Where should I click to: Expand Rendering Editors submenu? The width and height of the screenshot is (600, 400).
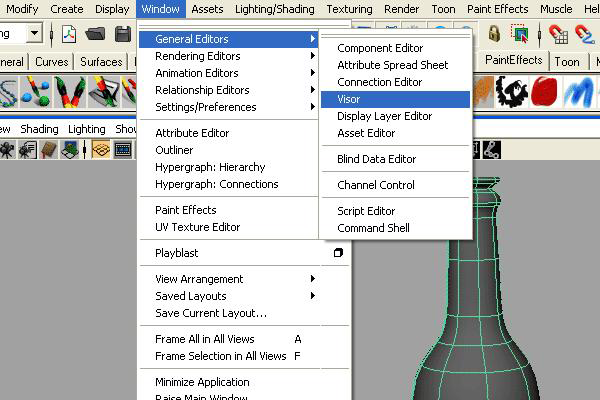coord(229,56)
